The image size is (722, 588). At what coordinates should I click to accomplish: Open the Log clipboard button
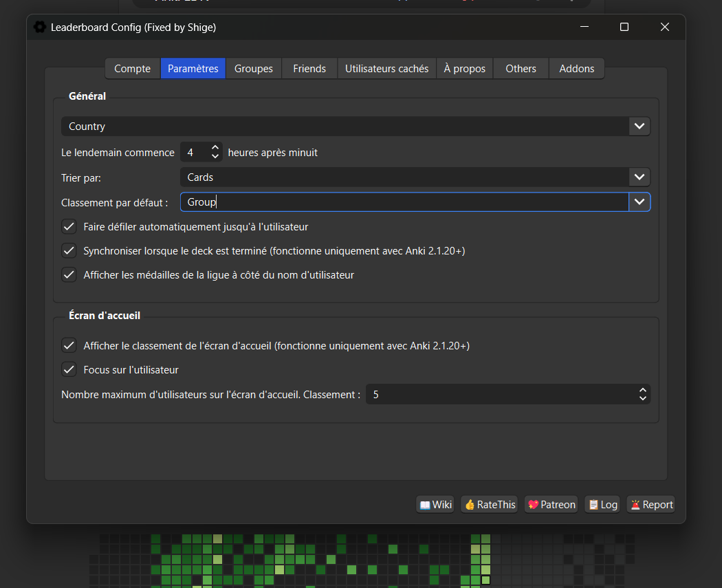pos(602,505)
